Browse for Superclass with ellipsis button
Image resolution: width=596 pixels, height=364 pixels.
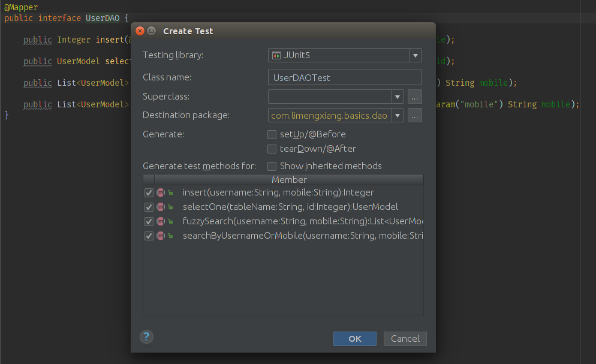pyautogui.click(x=415, y=97)
